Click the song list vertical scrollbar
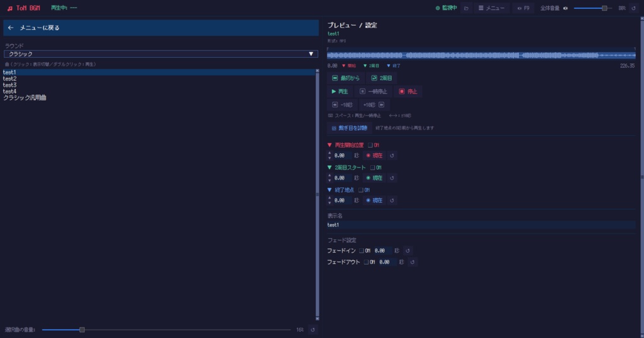This screenshot has height=338, width=644. pyautogui.click(x=317, y=195)
